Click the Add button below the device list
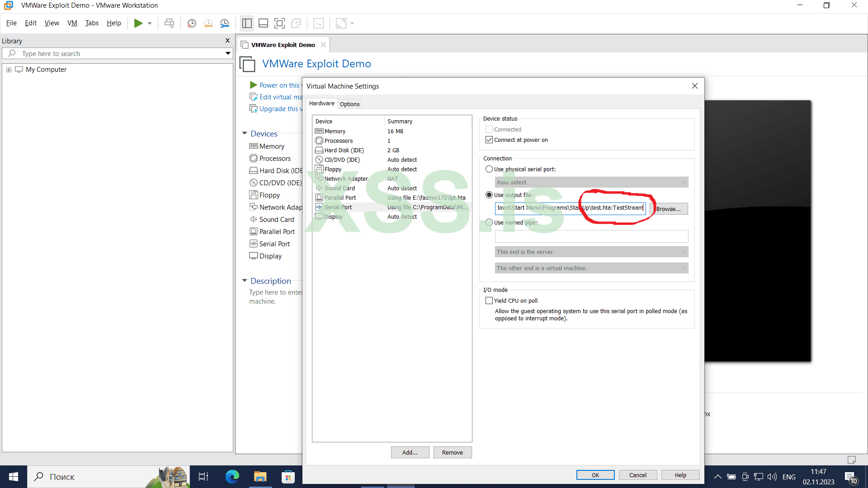The width and height of the screenshot is (868, 488). point(410,452)
